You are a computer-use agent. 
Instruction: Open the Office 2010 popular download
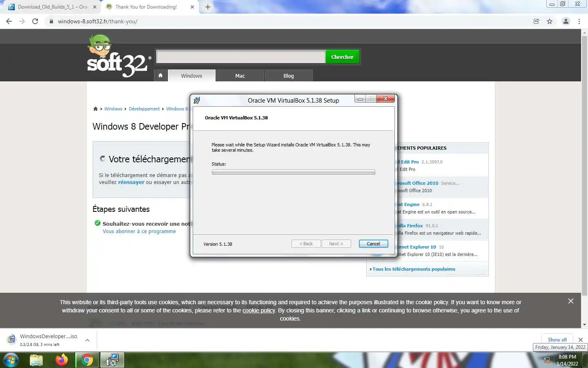coord(418,183)
